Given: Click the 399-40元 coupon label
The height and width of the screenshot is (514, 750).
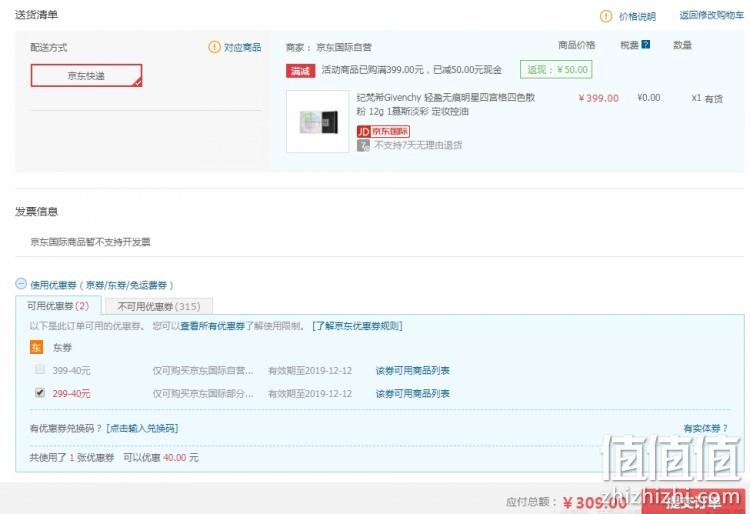Looking at the screenshot, I should 71,371.
